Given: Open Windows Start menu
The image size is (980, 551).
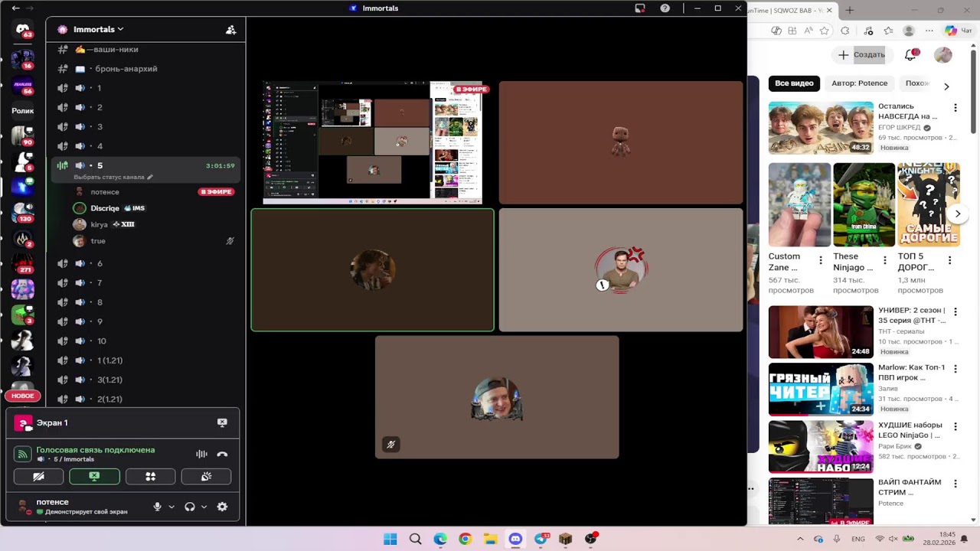Looking at the screenshot, I should point(390,539).
